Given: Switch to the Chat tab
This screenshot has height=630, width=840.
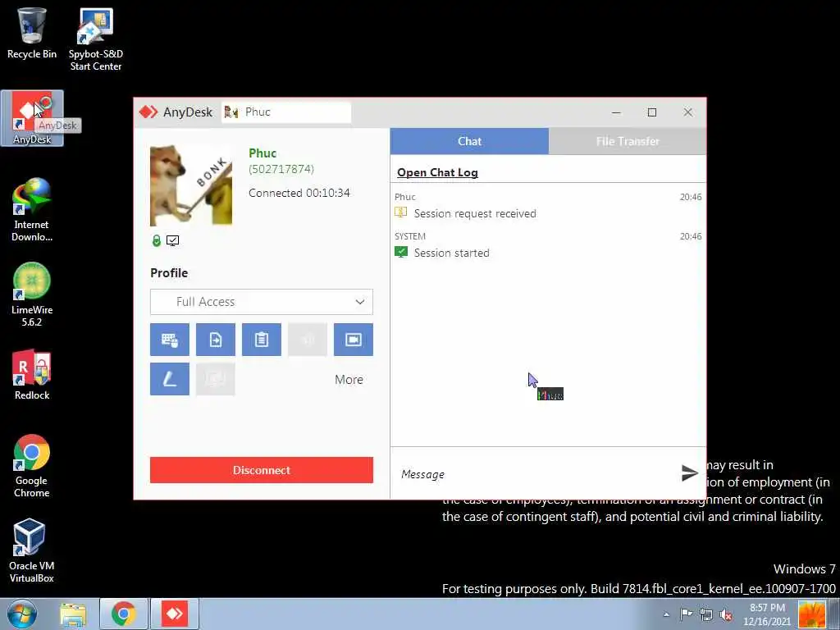Looking at the screenshot, I should [x=469, y=141].
